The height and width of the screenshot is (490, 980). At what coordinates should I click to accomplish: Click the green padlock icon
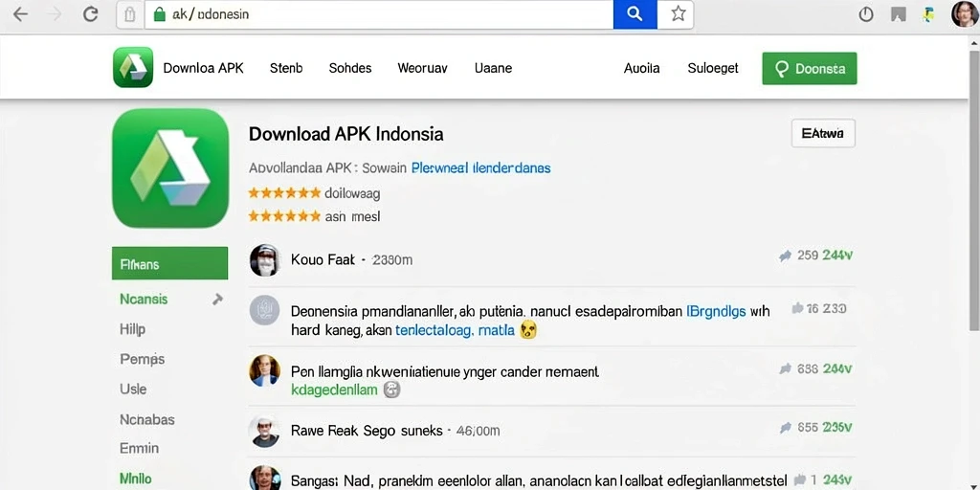click(159, 14)
